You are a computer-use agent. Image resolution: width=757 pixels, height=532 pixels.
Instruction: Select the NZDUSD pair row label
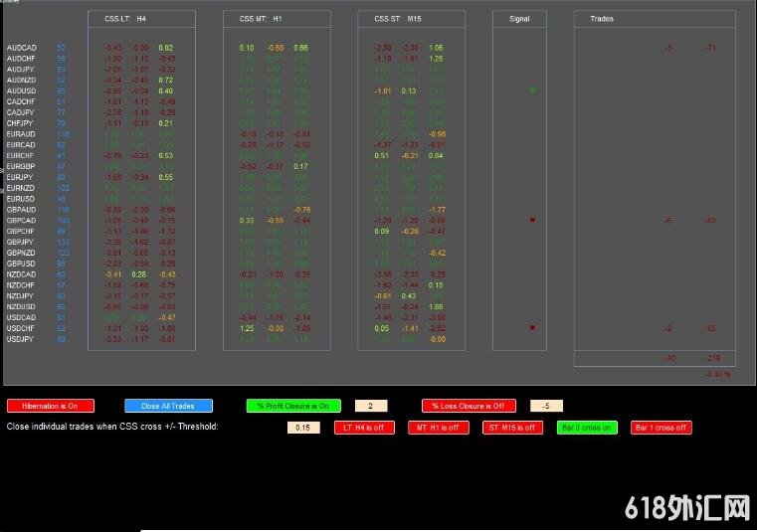click(21, 306)
